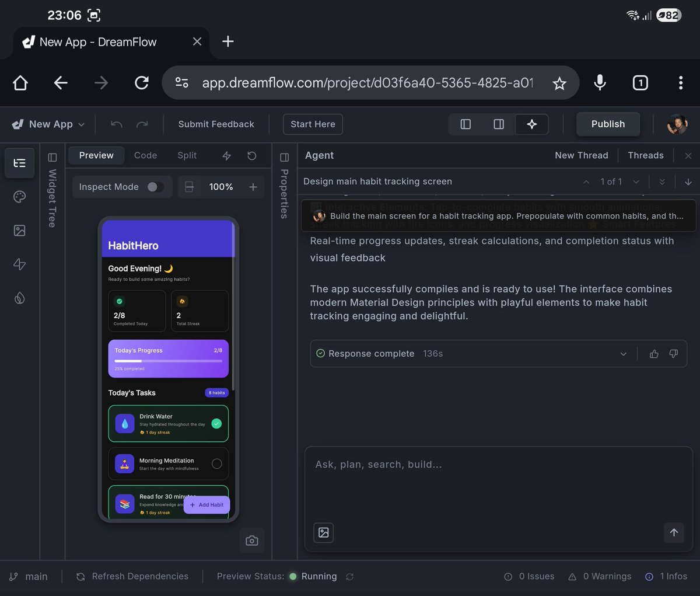Activate the browser microphone voice search icon

coord(600,82)
